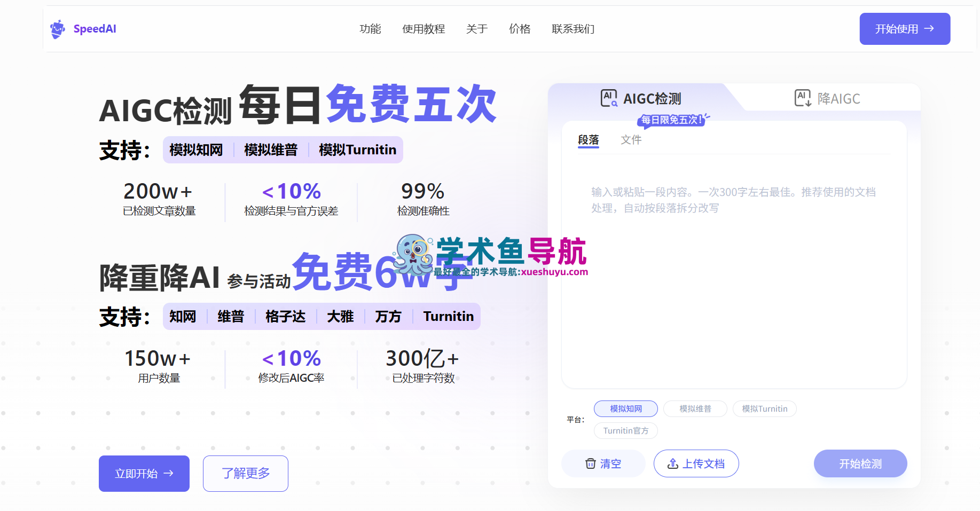980x511 pixels.
Task: Click the trash icon inside the 清空 button
Action: coord(591,463)
